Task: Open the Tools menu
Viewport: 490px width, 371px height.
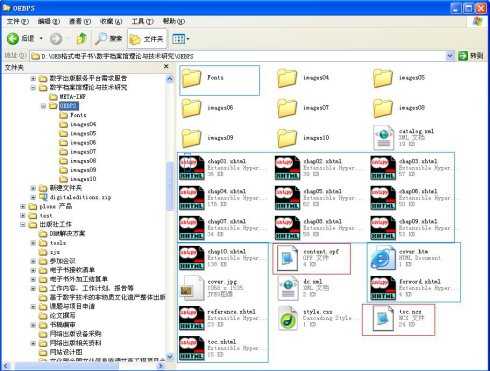Action: [x=142, y=21]
